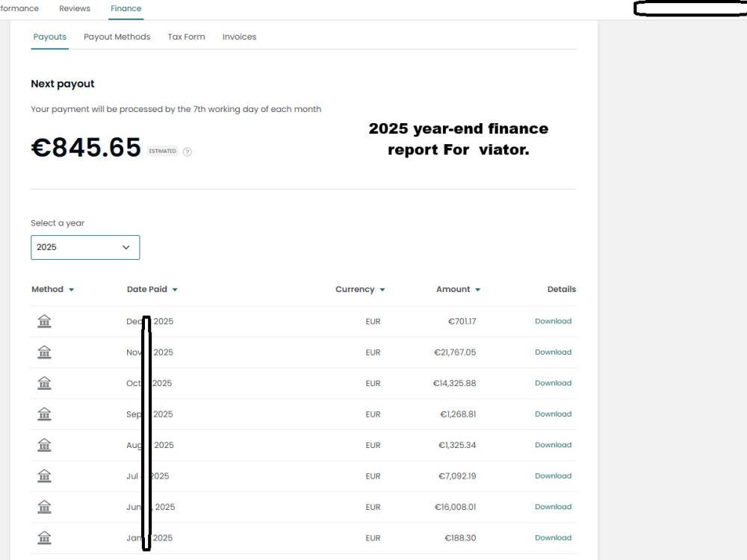
Task: Sort by the Date Paid column arrow
Action: (175, 290)
